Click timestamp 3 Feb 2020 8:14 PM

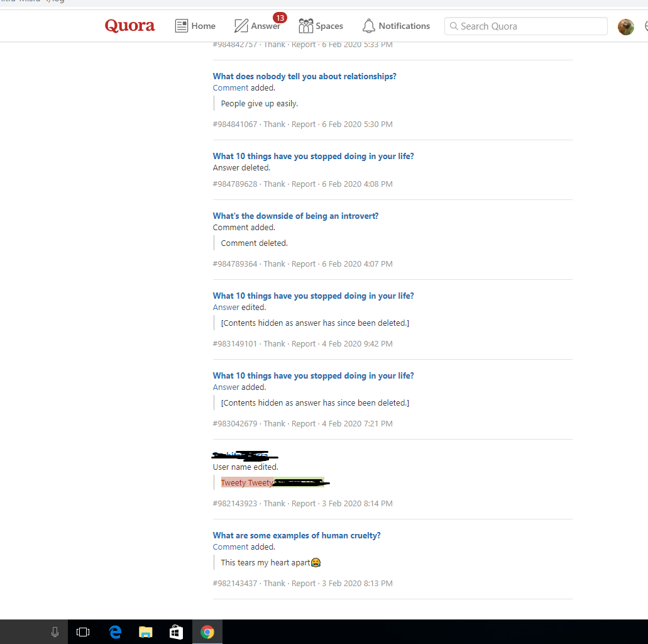click(358, 503)
